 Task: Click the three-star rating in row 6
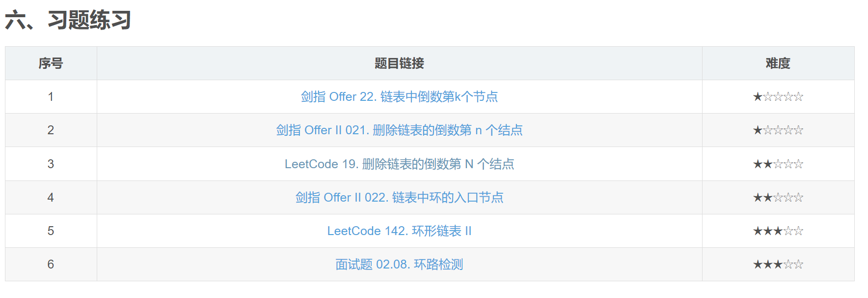pyautogui.click(x=778, y=264)
